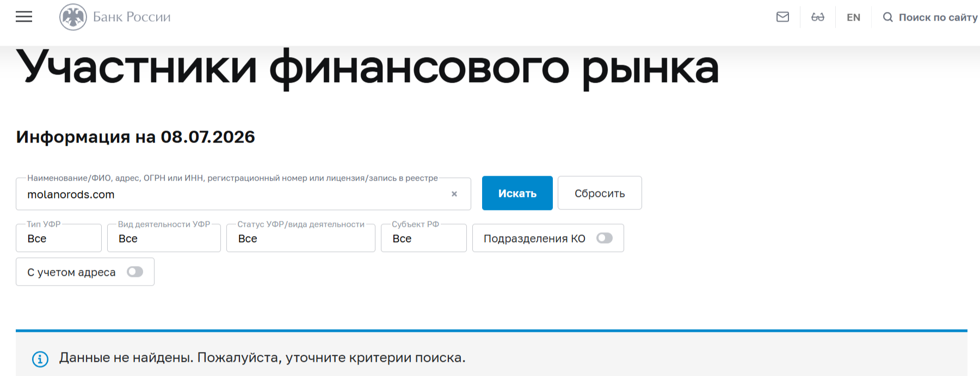Click the Банк России home link text
The image size is (980, 376).
[132, 17]
